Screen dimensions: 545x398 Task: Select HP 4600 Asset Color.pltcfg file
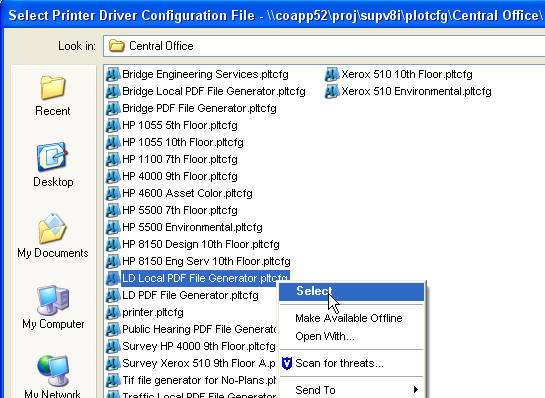(x=187, y=193)
